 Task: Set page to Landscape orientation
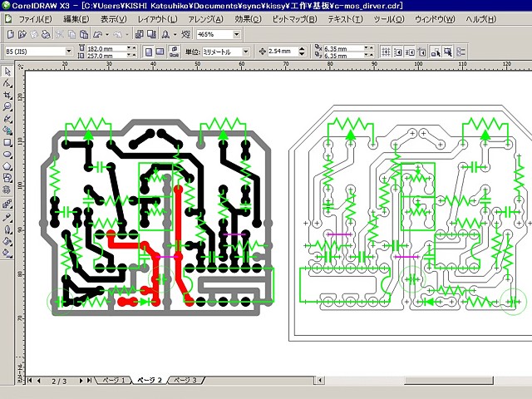(x=160, y=52)
